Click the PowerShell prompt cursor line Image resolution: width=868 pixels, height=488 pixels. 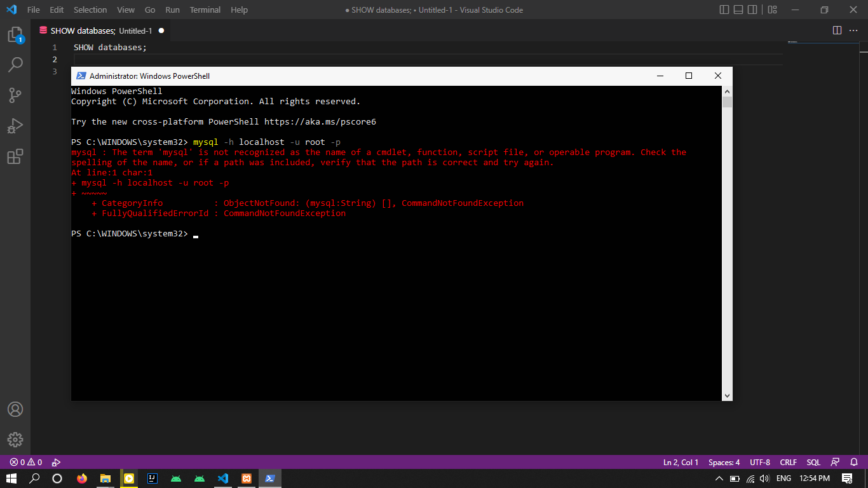tap(135, 234)
